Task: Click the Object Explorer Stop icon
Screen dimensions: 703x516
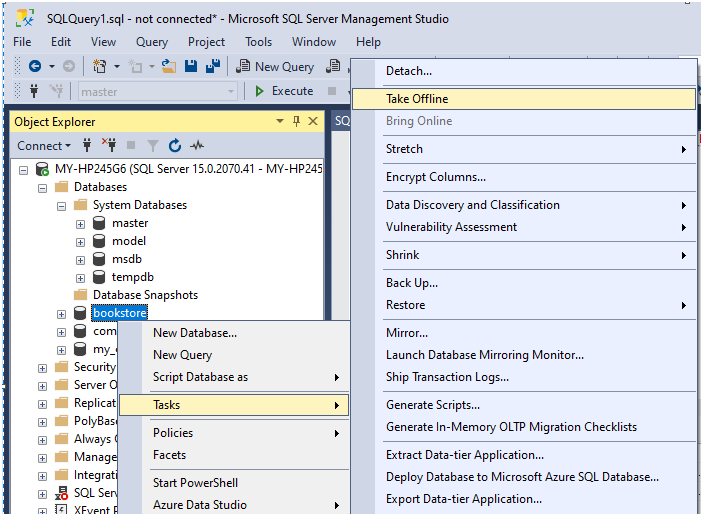Action: click(x=131, y=145)
